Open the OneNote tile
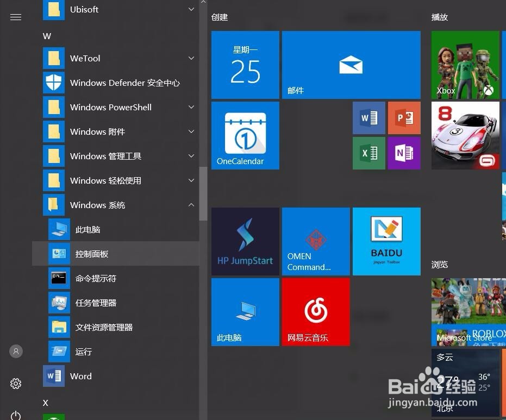Viewport: 506px width, 420px height. (x=404, y=153)
